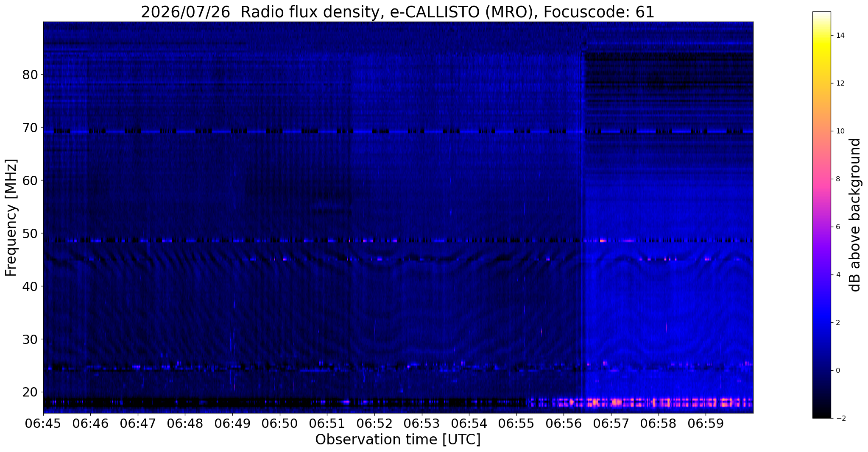Click the 60 MHz frequency tick label

click(x=30, y=180)
